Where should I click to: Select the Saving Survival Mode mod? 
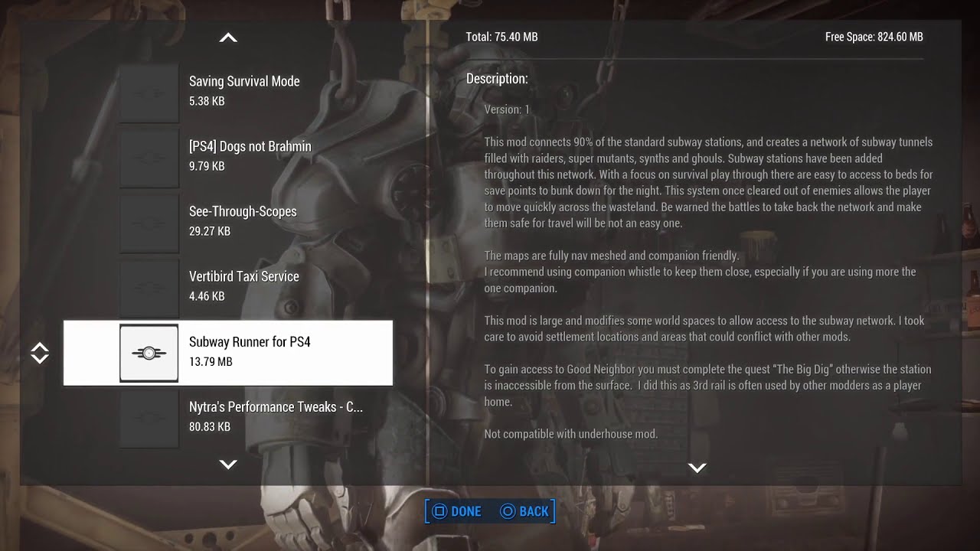[x=228, y=92]
